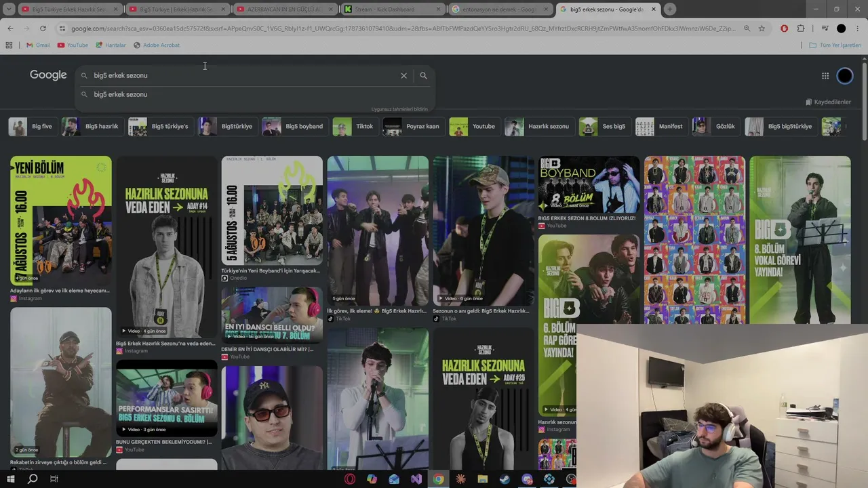
Task: Open the colorful contestant grid collage image
Action: 694,240
